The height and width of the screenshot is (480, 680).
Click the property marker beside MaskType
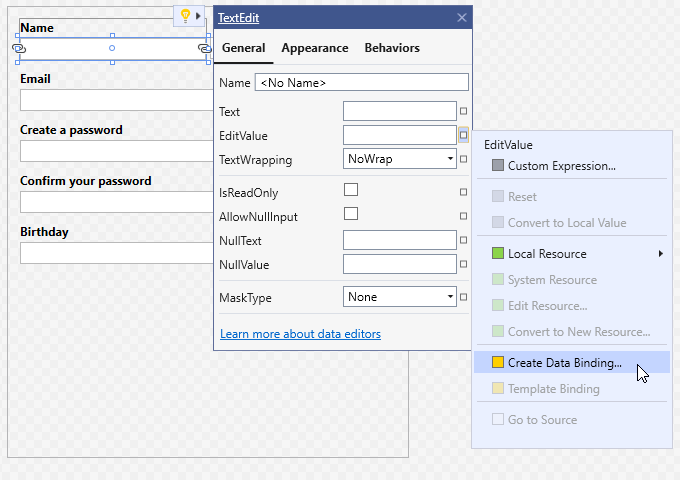(463, 297)
